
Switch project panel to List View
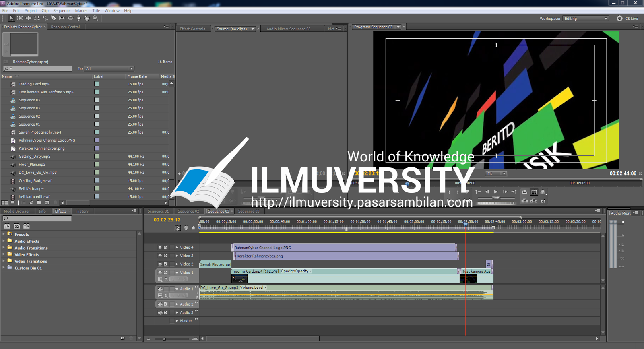pyautogui.click(x=5, y=203)
